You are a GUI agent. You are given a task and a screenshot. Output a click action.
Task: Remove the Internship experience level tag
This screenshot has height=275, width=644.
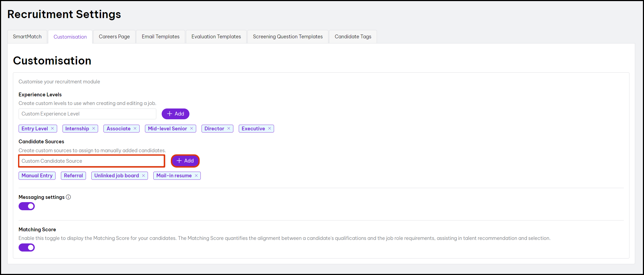pyautogui.click(x=94, y=128)
